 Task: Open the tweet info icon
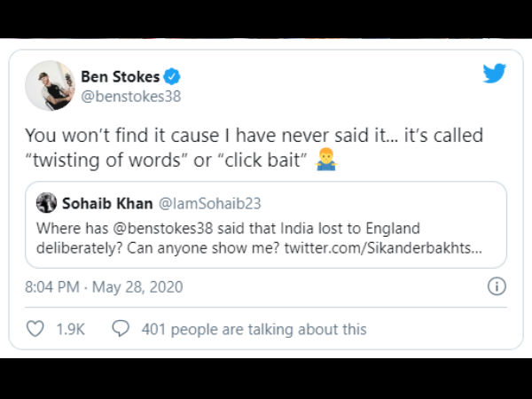tap(497, 286)
